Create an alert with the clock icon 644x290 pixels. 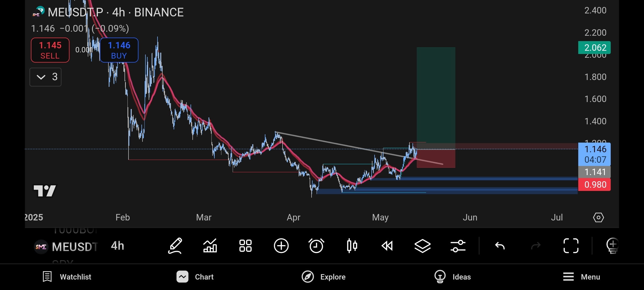pos(316,246)
